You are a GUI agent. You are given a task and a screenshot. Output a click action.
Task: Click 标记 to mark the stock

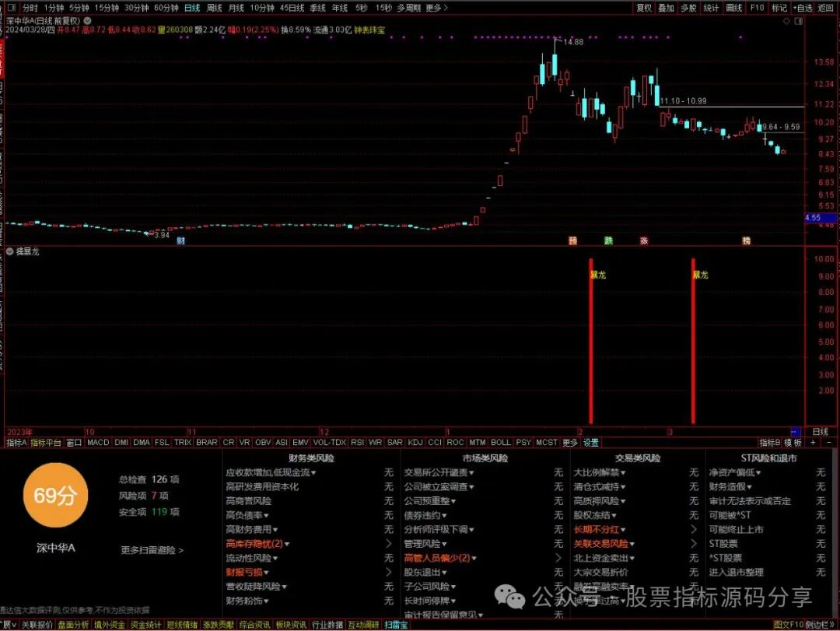(x=779, y=8)
